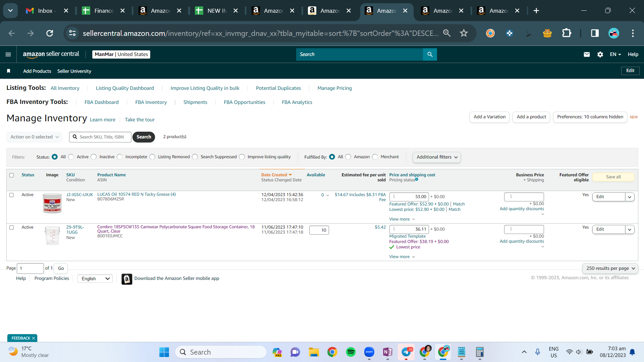644x362 pixels.
Task: Click the Take the tour link
Action: [140, 120]
